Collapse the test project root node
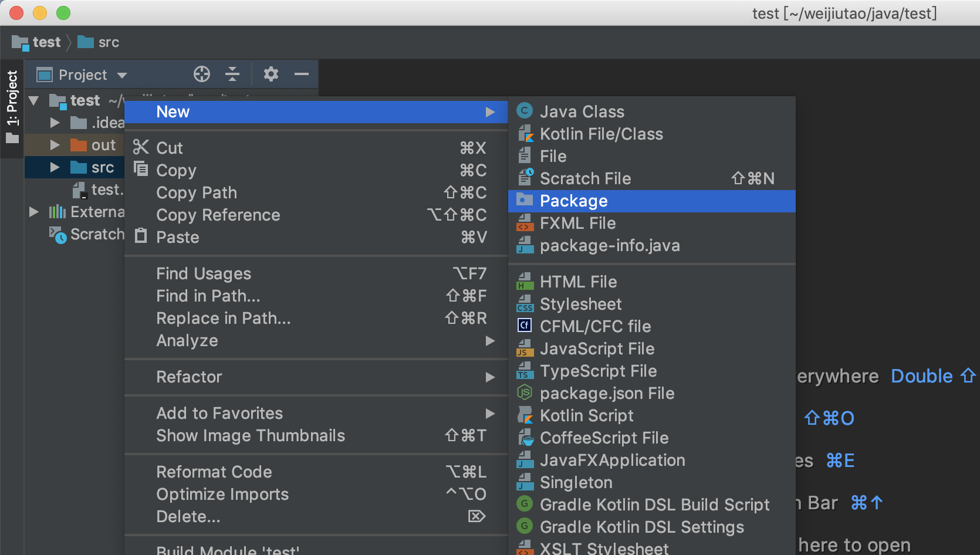This screenshot has height=555, width=980. [x=34, y=100]
